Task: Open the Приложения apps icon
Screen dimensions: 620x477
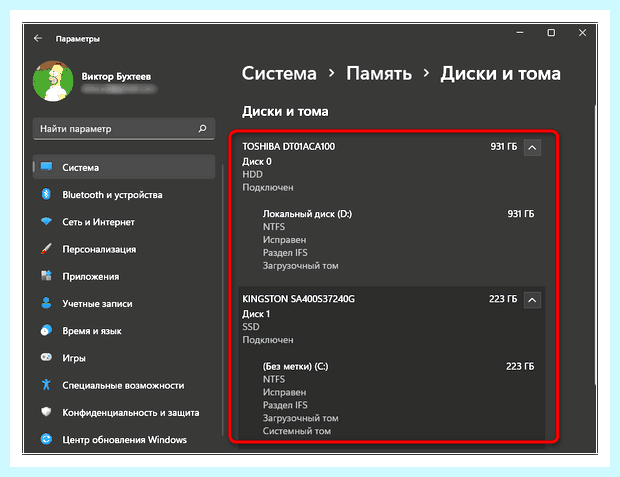Action: pos(46,276)
